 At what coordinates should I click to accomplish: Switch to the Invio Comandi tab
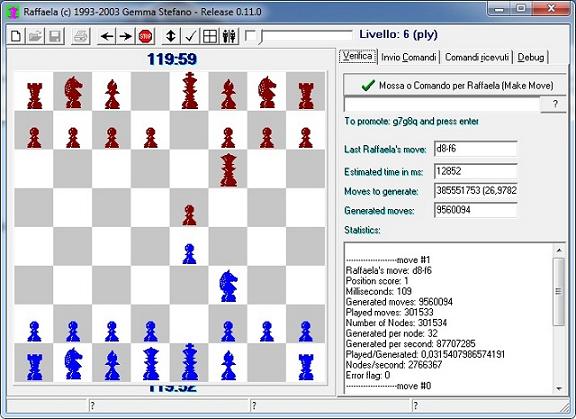click(408, 57)
